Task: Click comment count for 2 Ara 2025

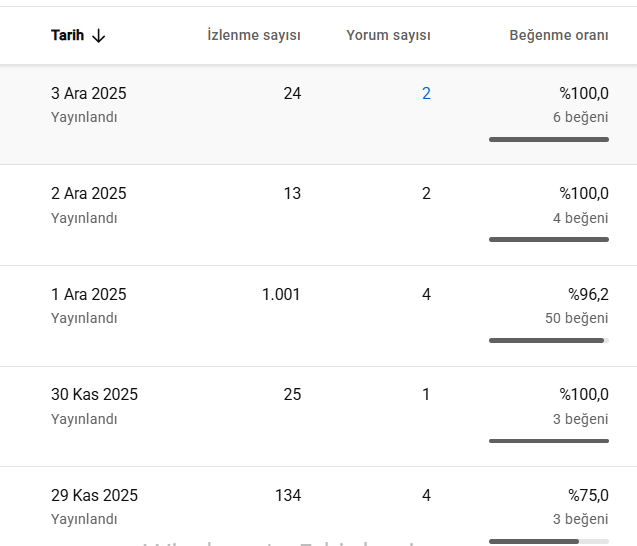Action: click(x=426, y=193)
